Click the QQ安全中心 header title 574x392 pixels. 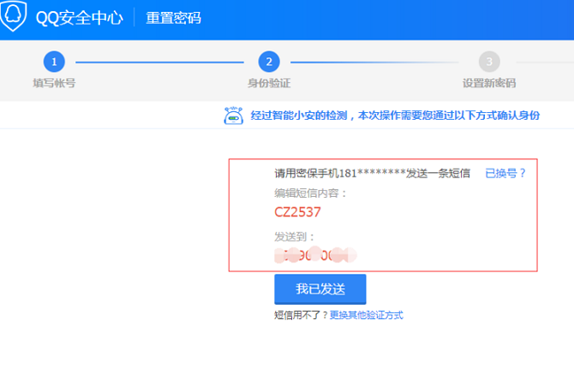(80, 18)
